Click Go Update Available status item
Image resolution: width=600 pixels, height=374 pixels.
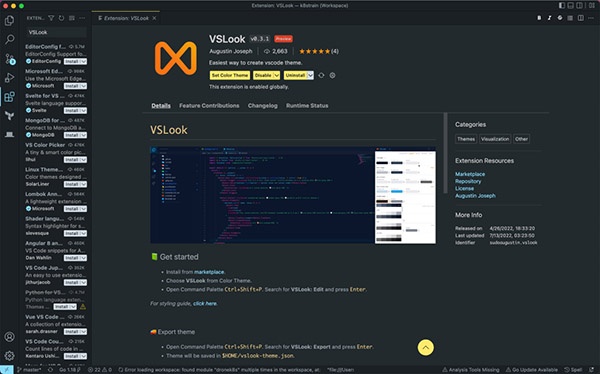pos(532,370)
